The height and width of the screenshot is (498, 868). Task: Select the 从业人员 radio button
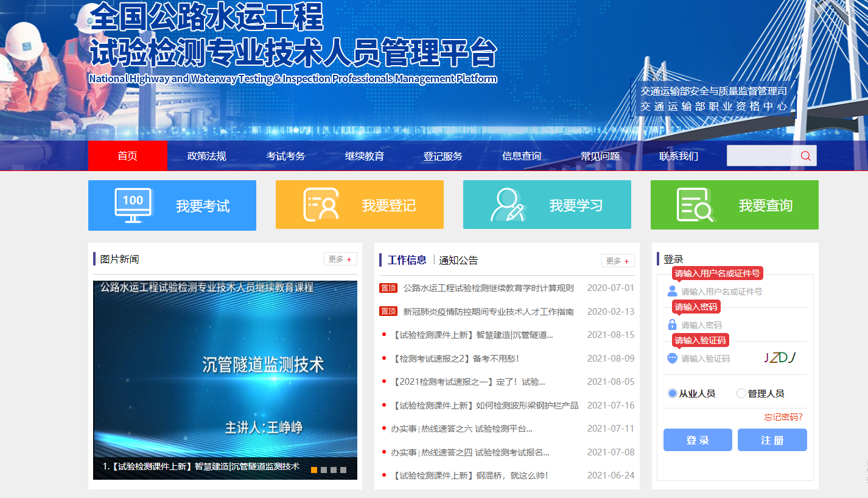pyautogui.click(x=673, y=394)
